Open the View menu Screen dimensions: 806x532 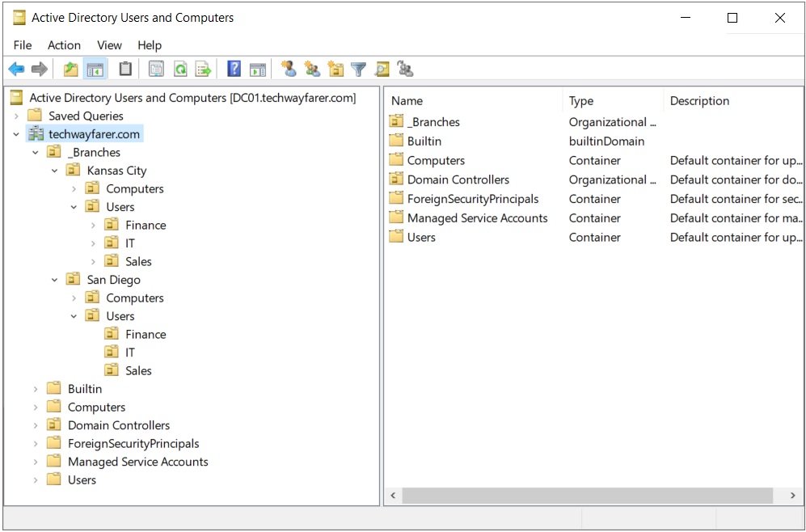tap(109, 45)
